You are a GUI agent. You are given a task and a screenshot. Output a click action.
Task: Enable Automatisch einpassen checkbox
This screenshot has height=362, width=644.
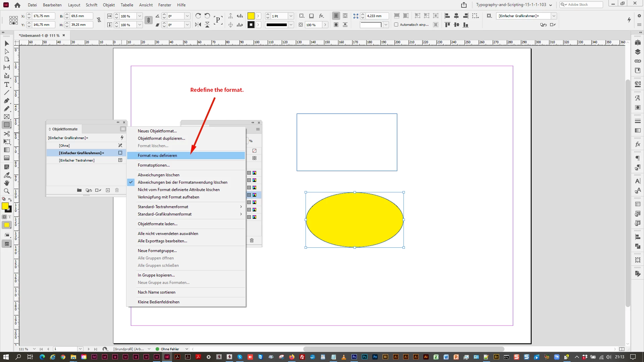[x=396, y=24]
